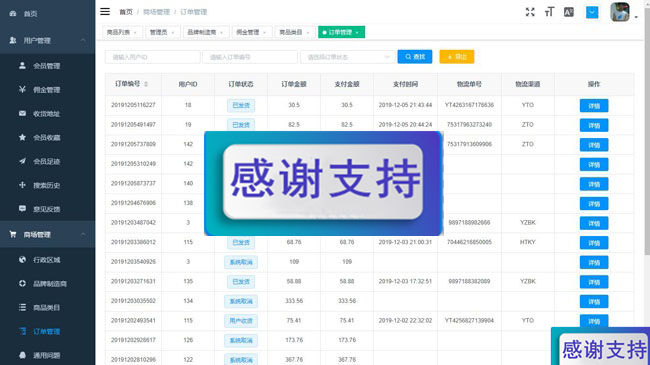
Task: Open details for order 20191203386012
Action: [594, 243]
